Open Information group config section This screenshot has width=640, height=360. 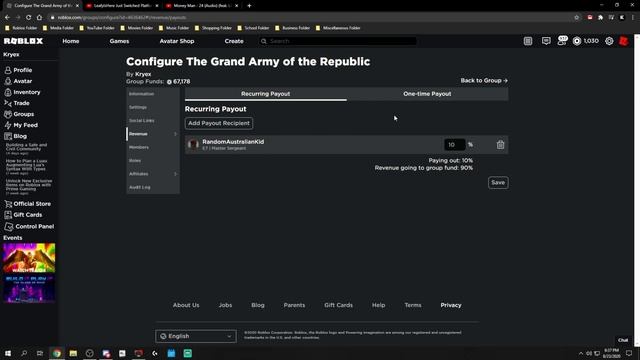click(x=142, y=94)
